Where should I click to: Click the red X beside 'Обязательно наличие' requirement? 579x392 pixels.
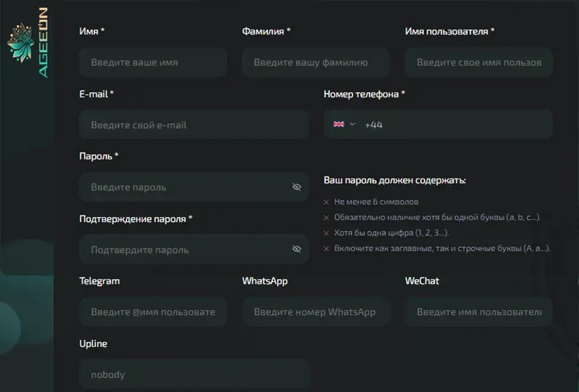(x=326, y=217)
